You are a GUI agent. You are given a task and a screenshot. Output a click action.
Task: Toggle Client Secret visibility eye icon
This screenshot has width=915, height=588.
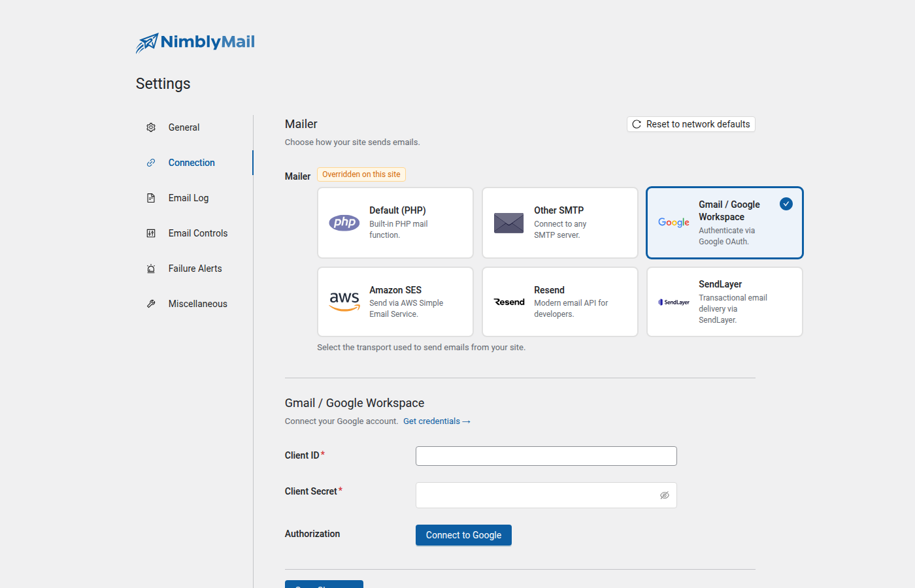tap(665, 495)
